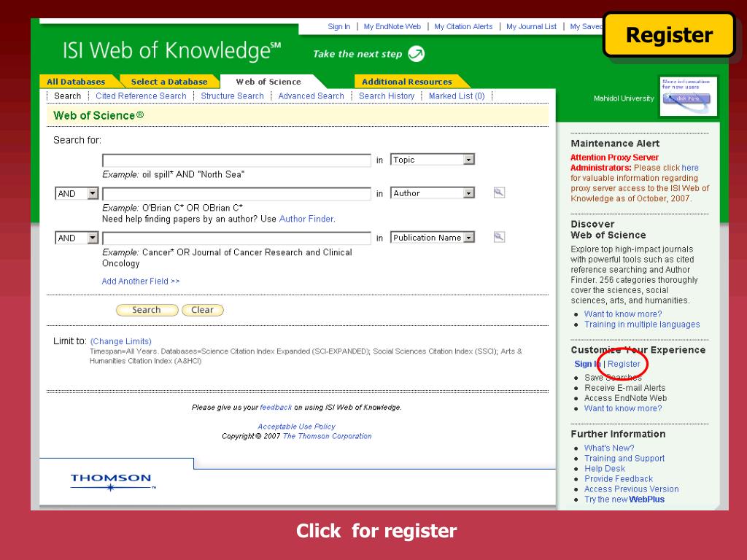Viewport: 747px width, 560px height.
Task: Open the publication name search aid icon
Action: 499,237
